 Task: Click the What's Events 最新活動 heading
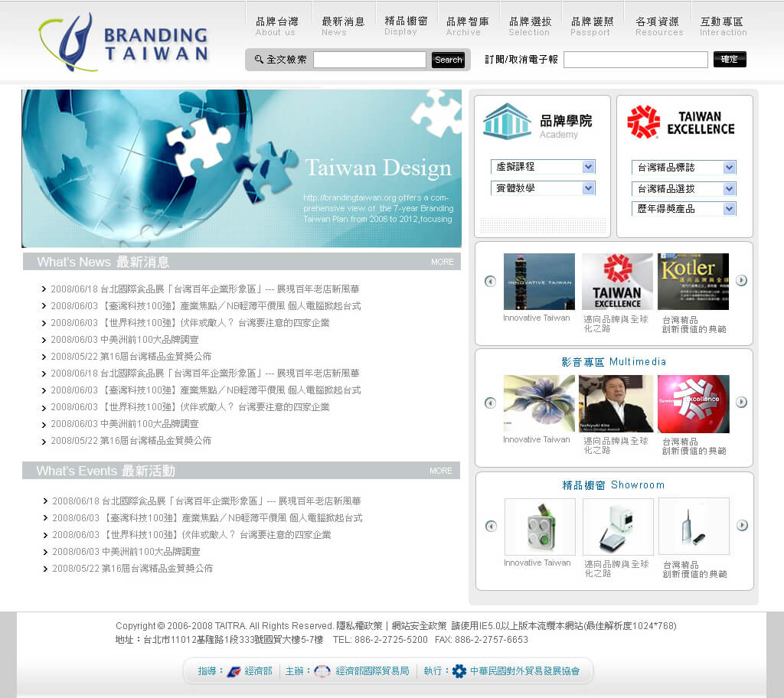click(x=106, y=471)
